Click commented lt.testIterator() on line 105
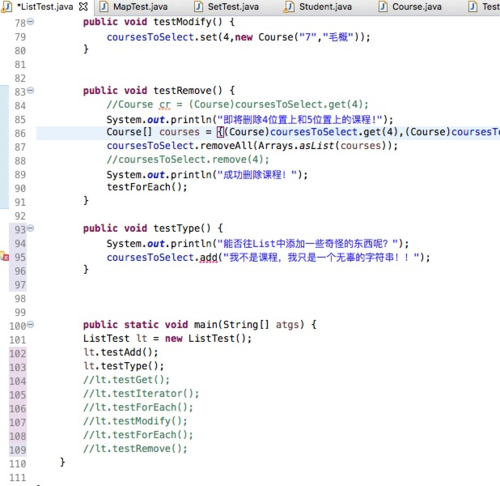The height and width of the screenshot is (486, 500). coord(141,393)
